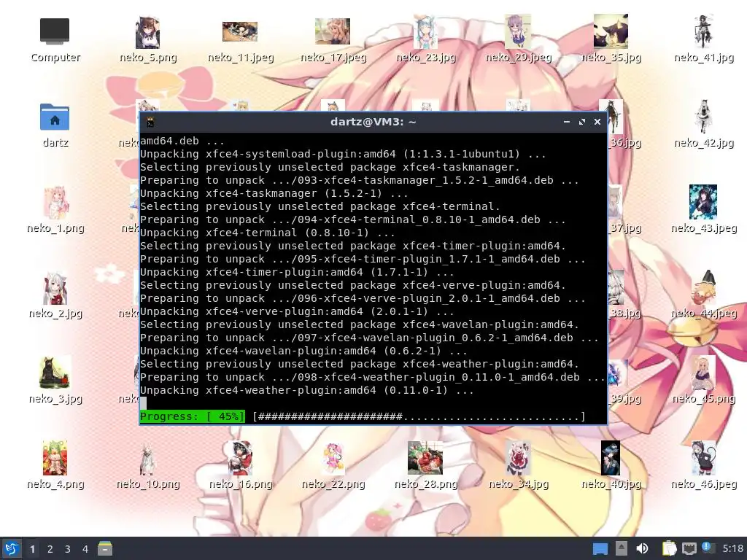Viewport: 747px width, 560px height.
Task: Open the application menu bird icon
Action: click(x=12, y=548)
